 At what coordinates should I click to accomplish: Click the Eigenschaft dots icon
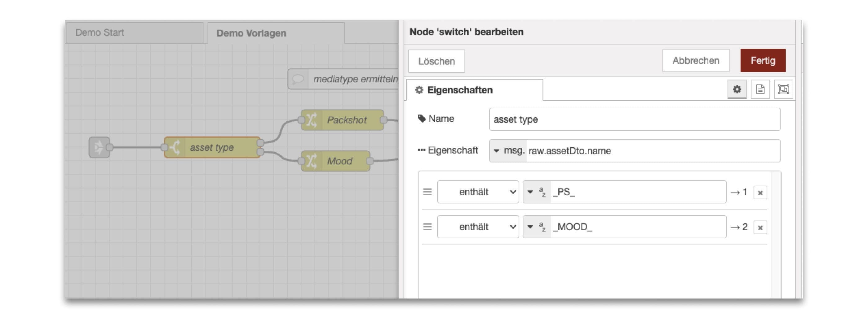(x=421, y=150)
